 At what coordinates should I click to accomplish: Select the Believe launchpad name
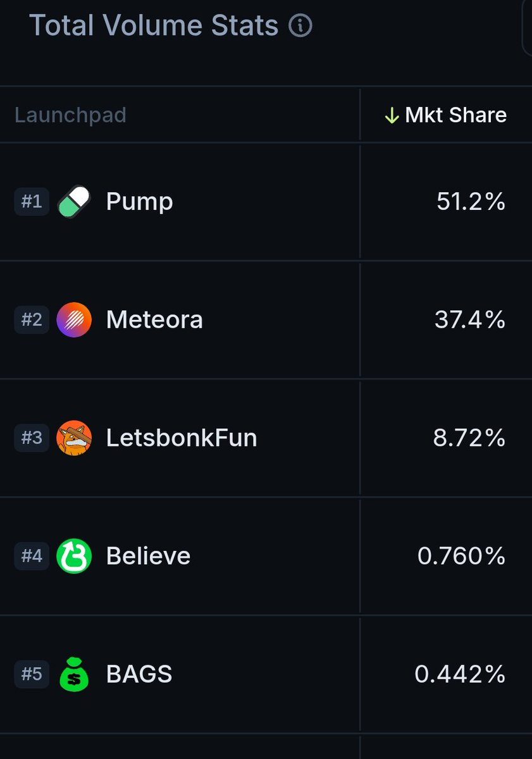point(148,556)
